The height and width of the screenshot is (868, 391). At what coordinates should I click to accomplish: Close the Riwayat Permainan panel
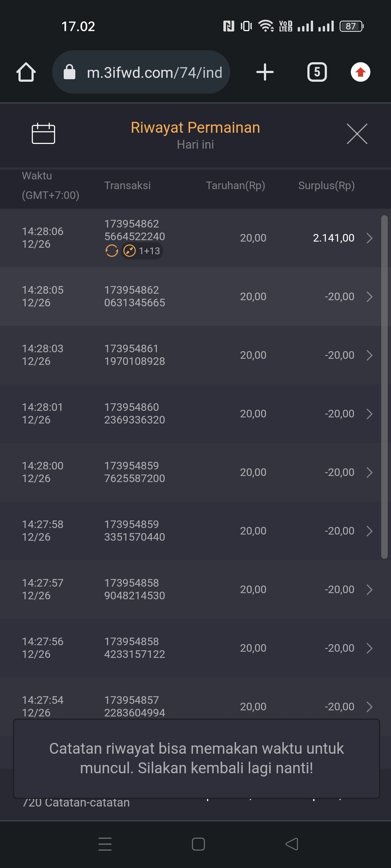[x=357, y=134]
